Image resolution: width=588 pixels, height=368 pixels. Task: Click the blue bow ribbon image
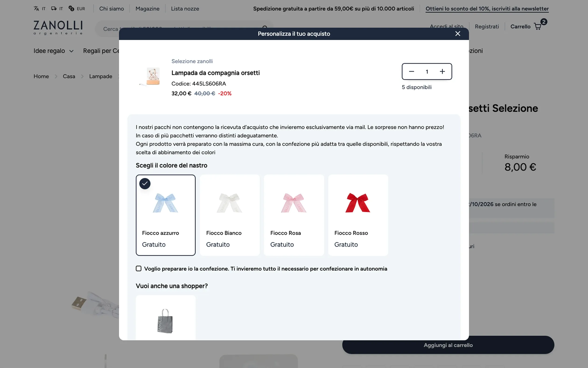click(x=165, y=203)
